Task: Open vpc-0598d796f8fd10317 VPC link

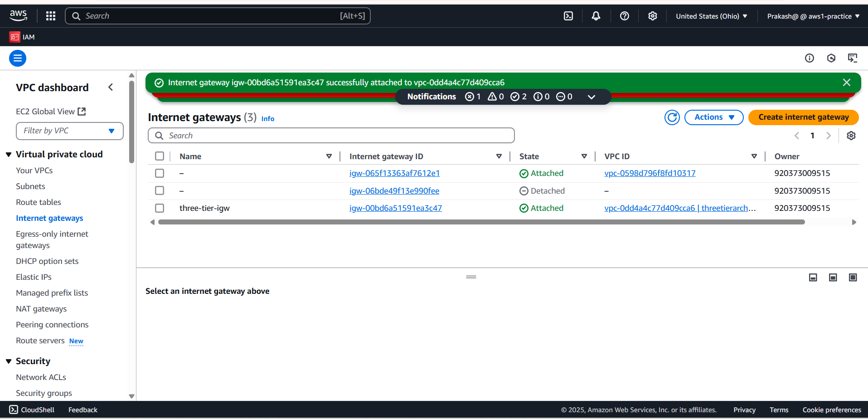Action: click(x=650, y=173)
